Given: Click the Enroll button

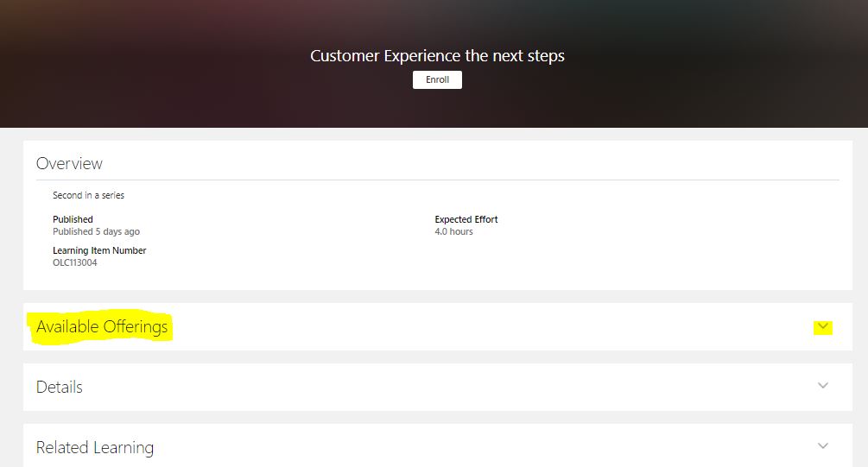Looking at the screenshot, I should pyautogui.click(x=437, y=79).
